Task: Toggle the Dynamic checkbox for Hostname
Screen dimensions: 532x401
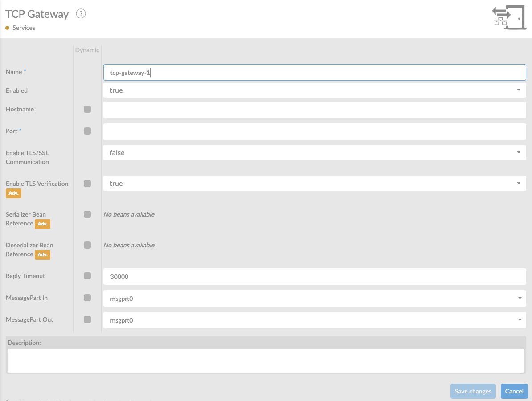Action: tap(87, 109)
